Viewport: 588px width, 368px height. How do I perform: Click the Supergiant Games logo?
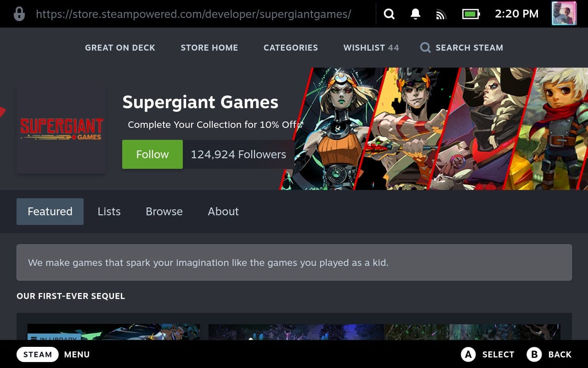point(61,130)
